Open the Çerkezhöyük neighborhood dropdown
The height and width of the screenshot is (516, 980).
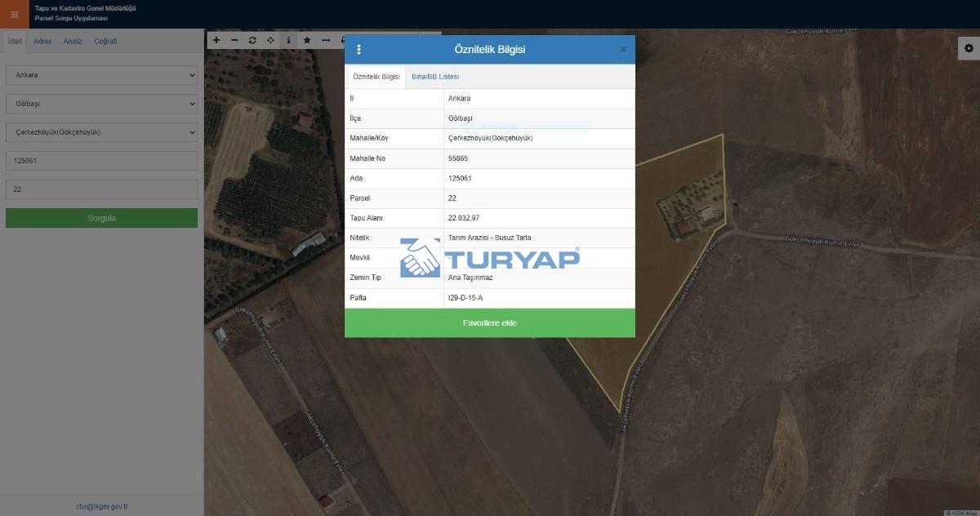tap(101, 132)
